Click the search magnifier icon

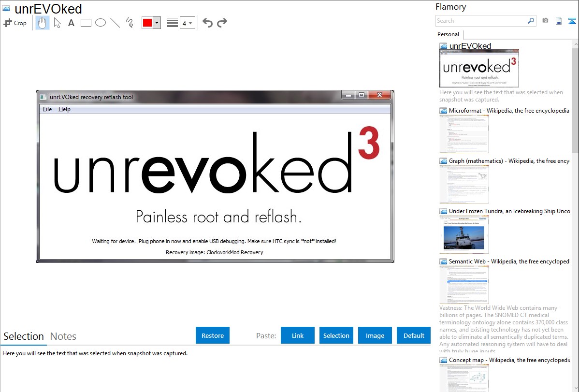click(x=531, y=21)
